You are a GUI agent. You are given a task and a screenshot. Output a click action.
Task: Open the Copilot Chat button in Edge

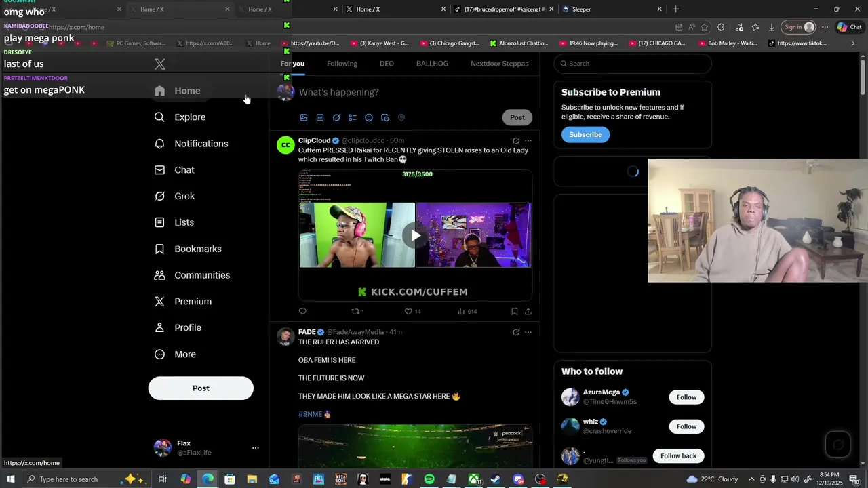coord(849,27)
